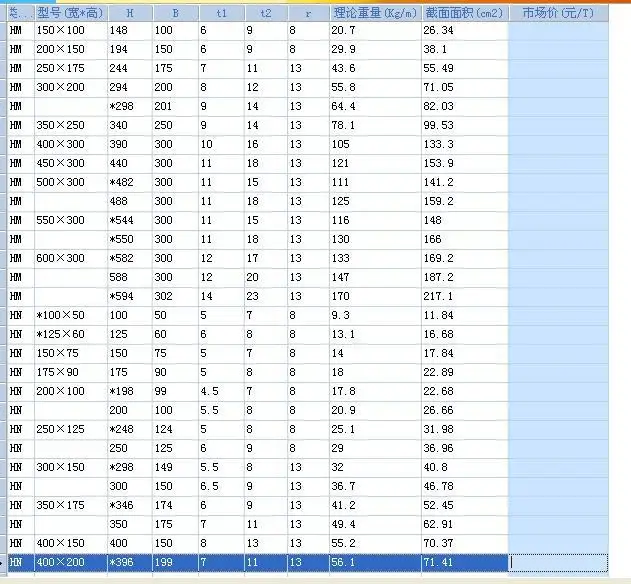Click section area value 82.03

pyautogui.click(x=438, y=106)
